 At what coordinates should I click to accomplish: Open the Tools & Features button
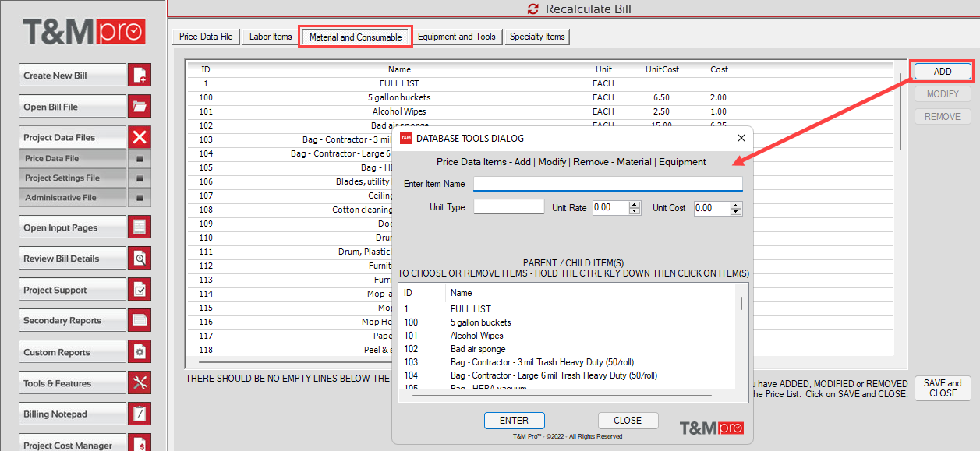point(73,383)
